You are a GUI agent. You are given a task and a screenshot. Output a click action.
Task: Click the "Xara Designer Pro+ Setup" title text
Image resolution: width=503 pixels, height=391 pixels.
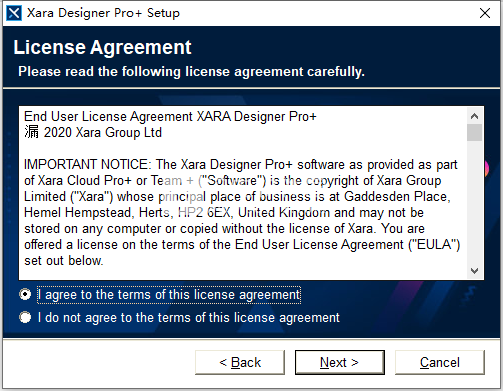[103, 13]
